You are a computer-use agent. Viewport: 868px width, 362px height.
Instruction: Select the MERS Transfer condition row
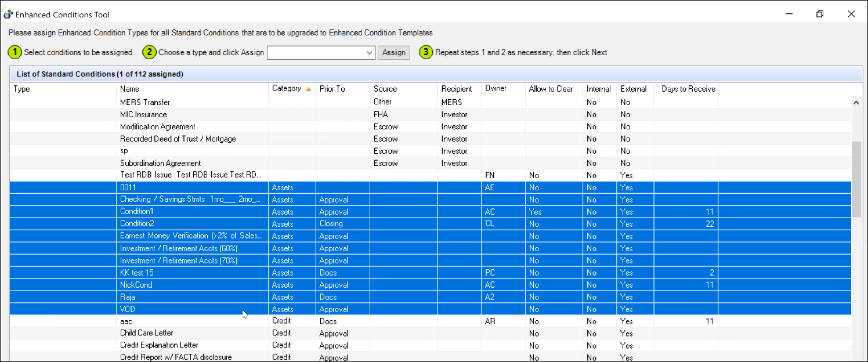click(431, 102)
